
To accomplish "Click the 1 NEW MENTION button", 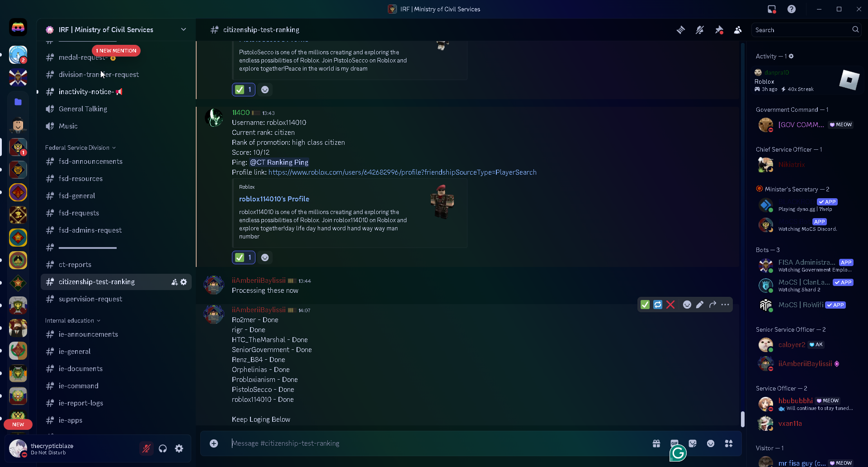I will coord(116,51).
